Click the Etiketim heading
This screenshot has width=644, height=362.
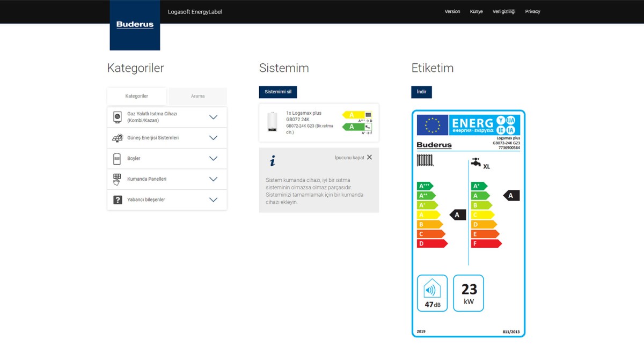(x=433, y=68)
